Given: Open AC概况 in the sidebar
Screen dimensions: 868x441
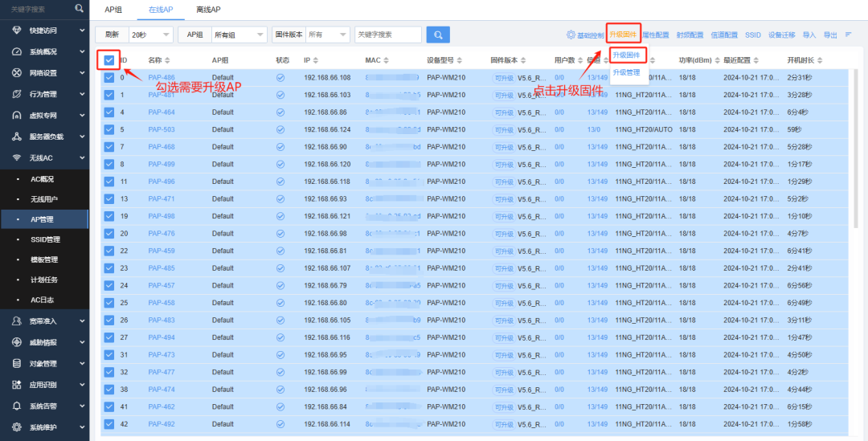Looking at the screenshot, I should pos(42,179).
